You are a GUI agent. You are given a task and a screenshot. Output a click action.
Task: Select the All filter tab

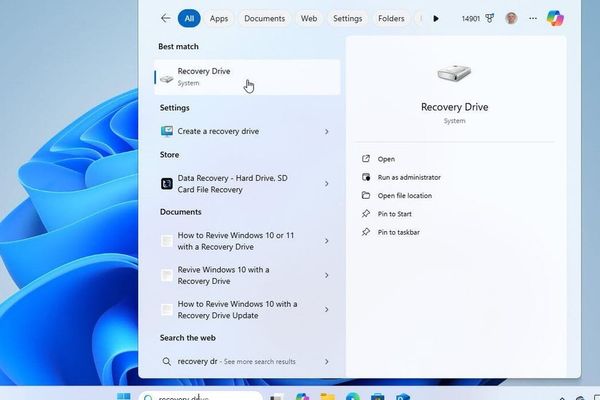[189, 18]
